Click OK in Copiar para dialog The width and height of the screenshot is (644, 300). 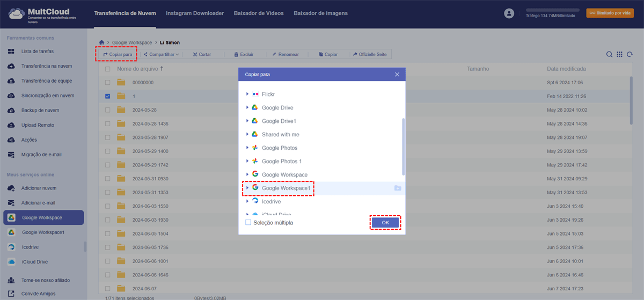click(x=385, y=222)
